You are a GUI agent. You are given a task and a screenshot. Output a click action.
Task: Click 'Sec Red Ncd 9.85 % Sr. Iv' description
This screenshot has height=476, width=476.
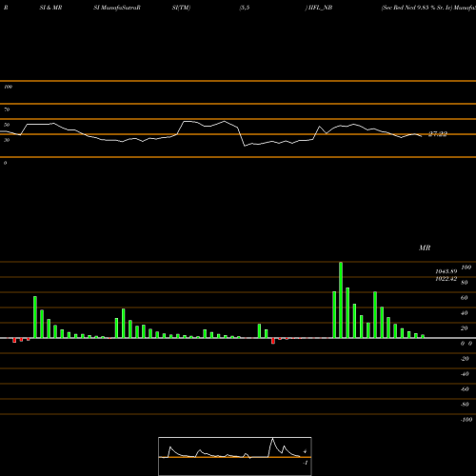tap(417, 8)
